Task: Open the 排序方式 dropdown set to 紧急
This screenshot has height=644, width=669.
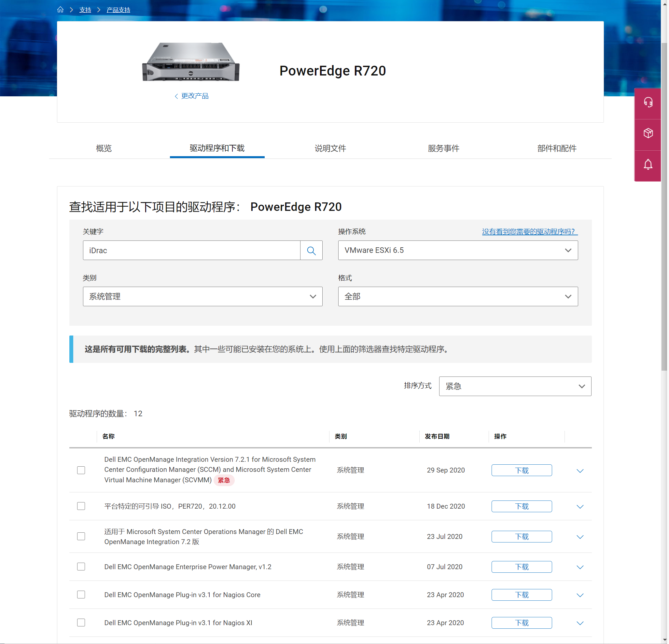Action: point(515,386)
